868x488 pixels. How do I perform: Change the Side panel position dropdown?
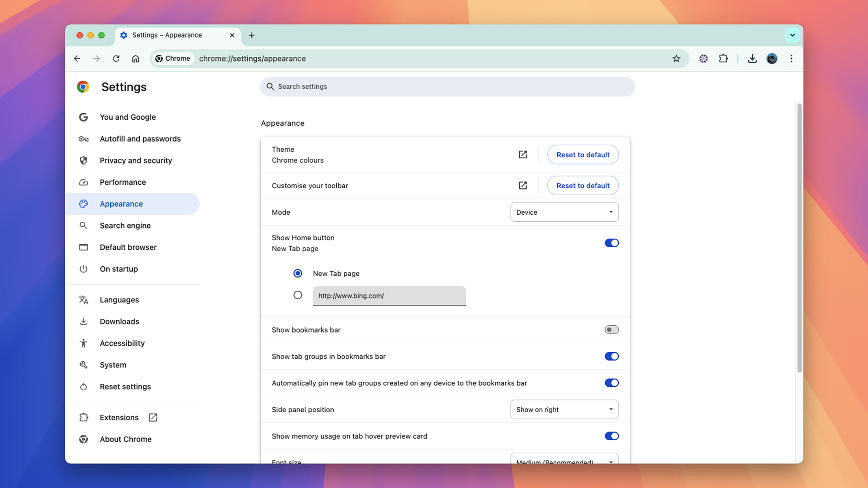[564, 409]
